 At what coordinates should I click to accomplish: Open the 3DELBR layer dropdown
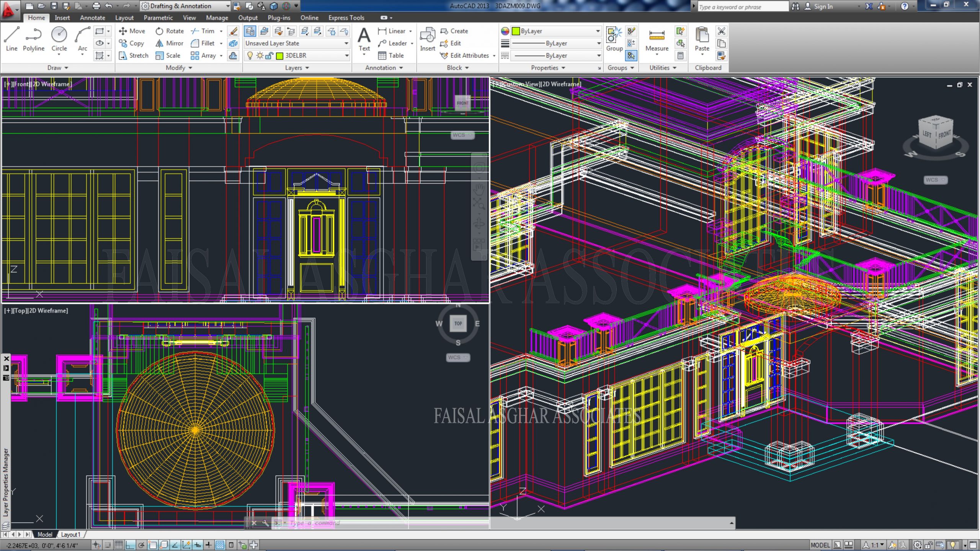click(346, 55)
